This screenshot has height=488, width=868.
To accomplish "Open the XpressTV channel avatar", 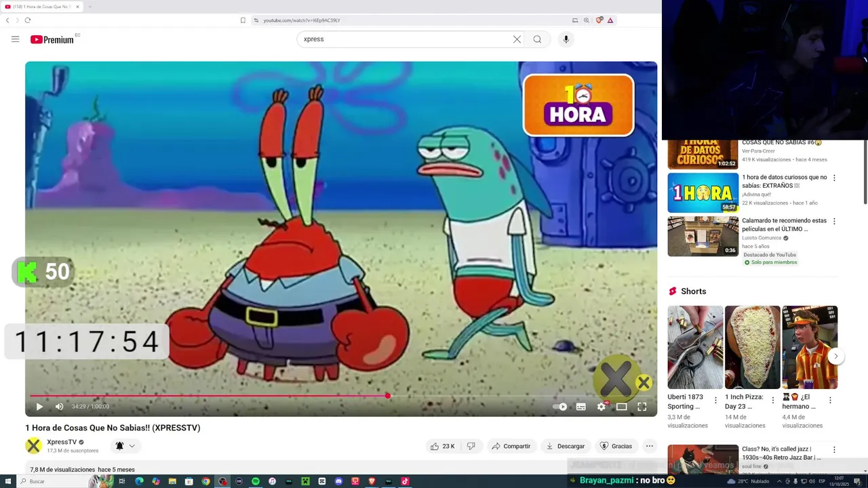I will (33, 445).
